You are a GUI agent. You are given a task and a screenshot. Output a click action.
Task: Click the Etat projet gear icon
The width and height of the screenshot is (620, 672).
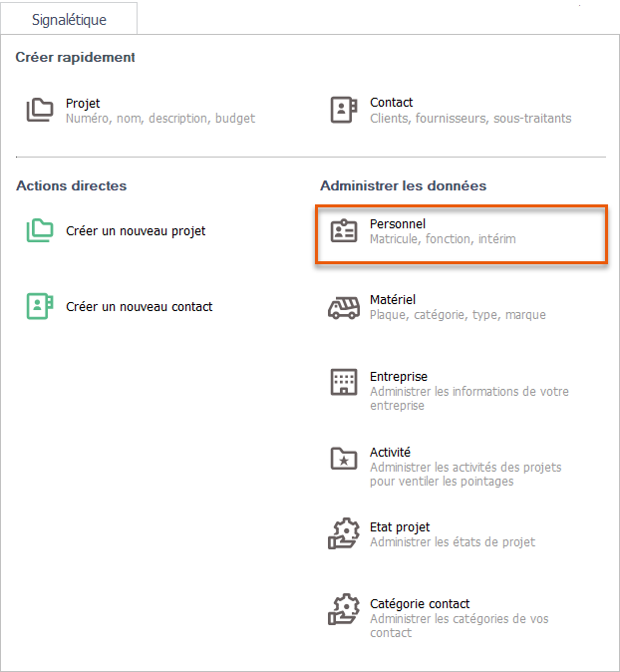click(344, 534)
